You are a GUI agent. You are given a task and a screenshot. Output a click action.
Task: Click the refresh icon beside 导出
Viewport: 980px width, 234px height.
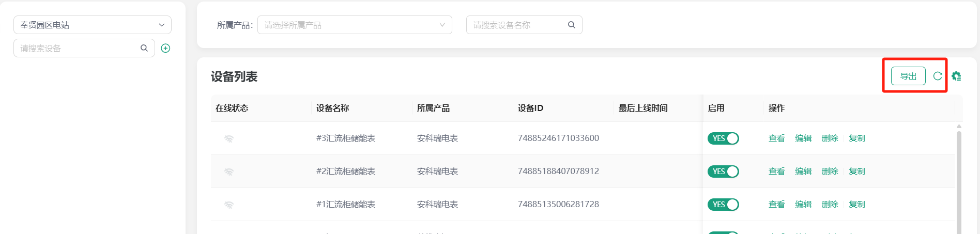coord(937,76)
